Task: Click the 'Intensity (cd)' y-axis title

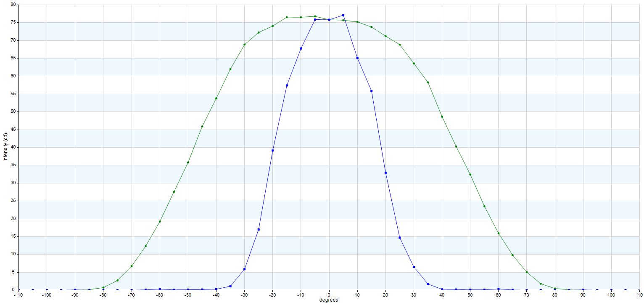Action: [x=5, y=147]
